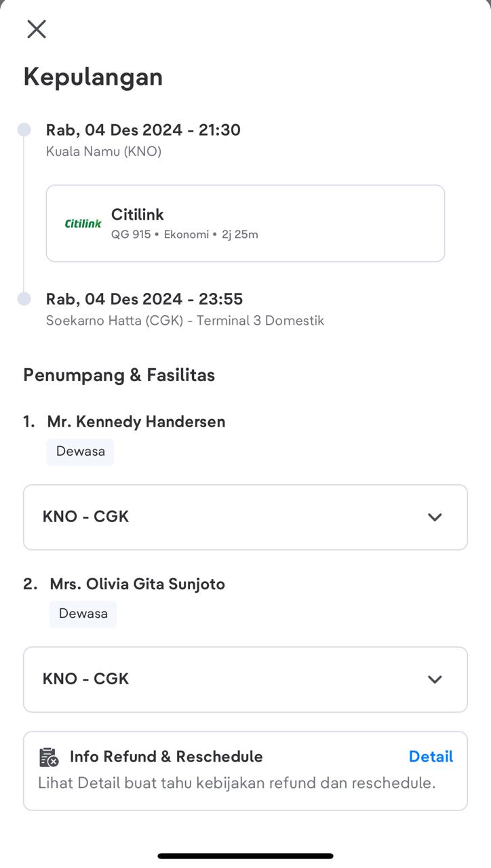Select passenger name Mr. Kennedy Handersen
This screenshot has height=868, width=491.
point(136,422)
